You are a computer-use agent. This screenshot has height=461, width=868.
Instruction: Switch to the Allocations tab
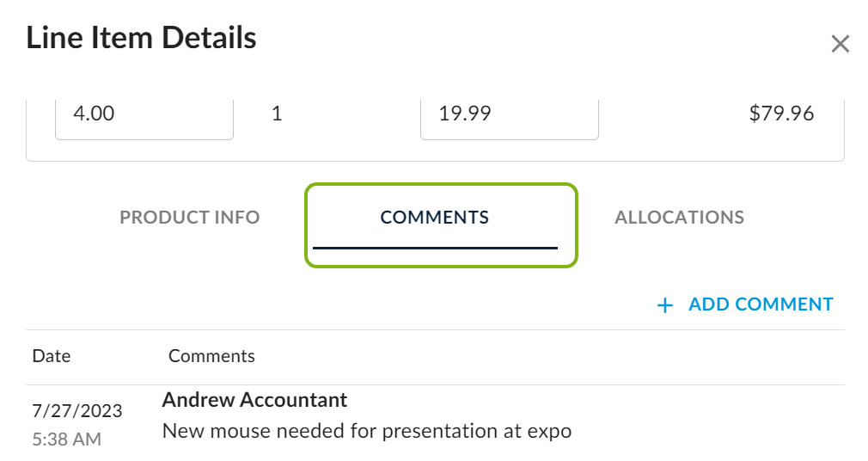(x=679, y=218)
